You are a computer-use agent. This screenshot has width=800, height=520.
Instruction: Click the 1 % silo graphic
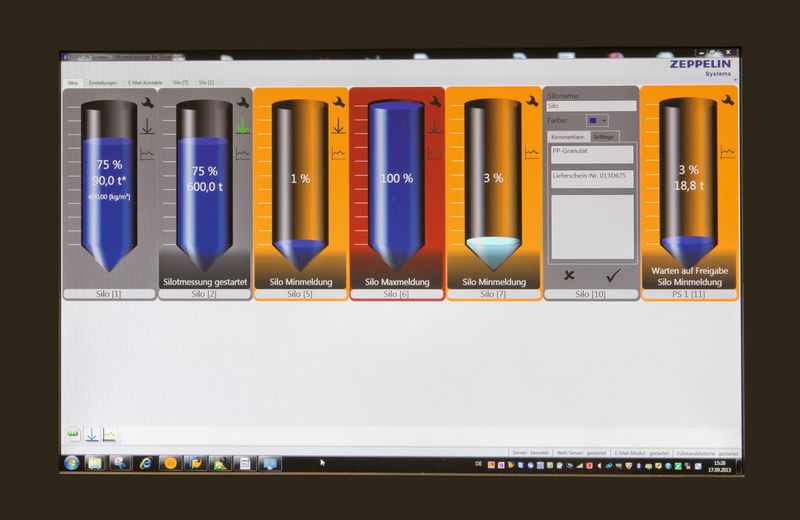[300, 185]
